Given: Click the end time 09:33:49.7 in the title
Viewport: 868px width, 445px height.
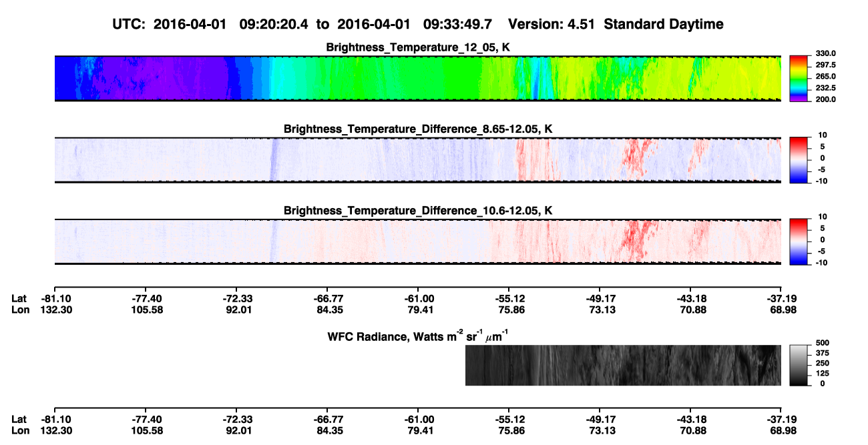Looking at the screenshot, I should [x=459, y=25].
